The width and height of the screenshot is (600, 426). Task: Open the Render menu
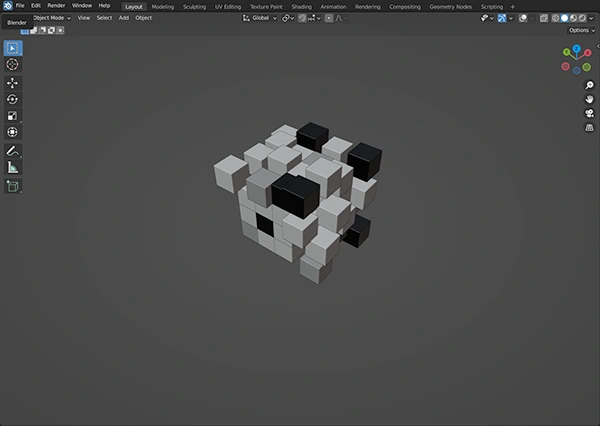56,6
